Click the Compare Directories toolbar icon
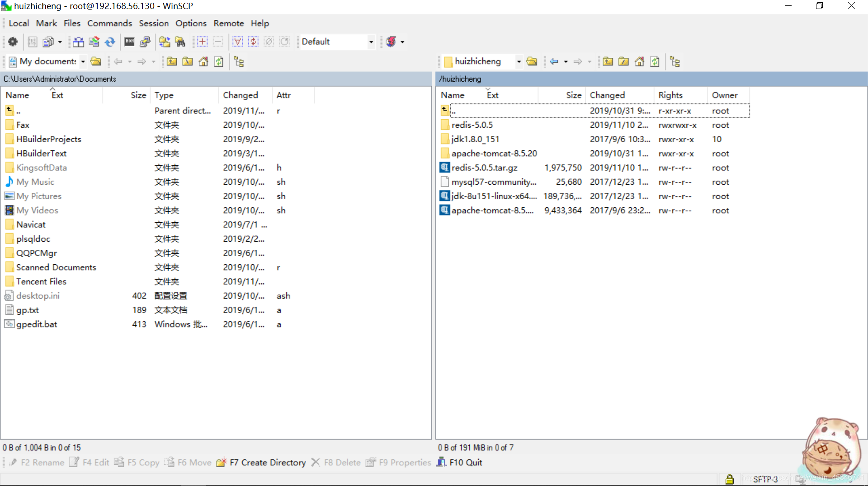 [x=79, y=42]
